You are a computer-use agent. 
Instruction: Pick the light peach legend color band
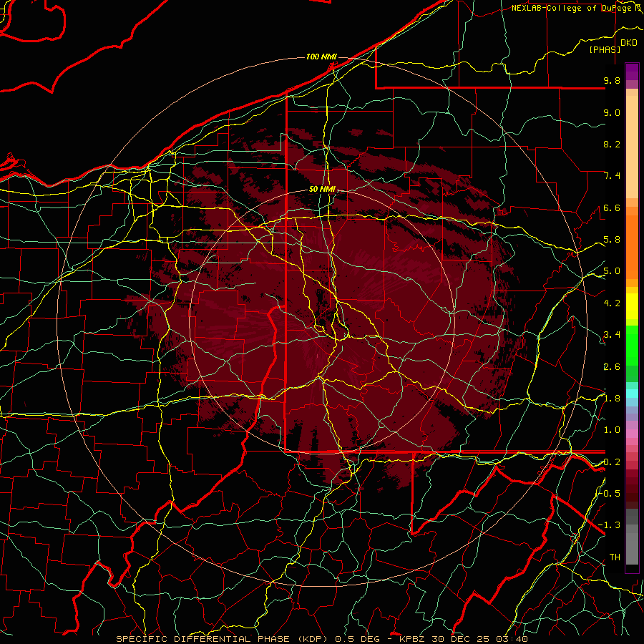pos(632,147)
